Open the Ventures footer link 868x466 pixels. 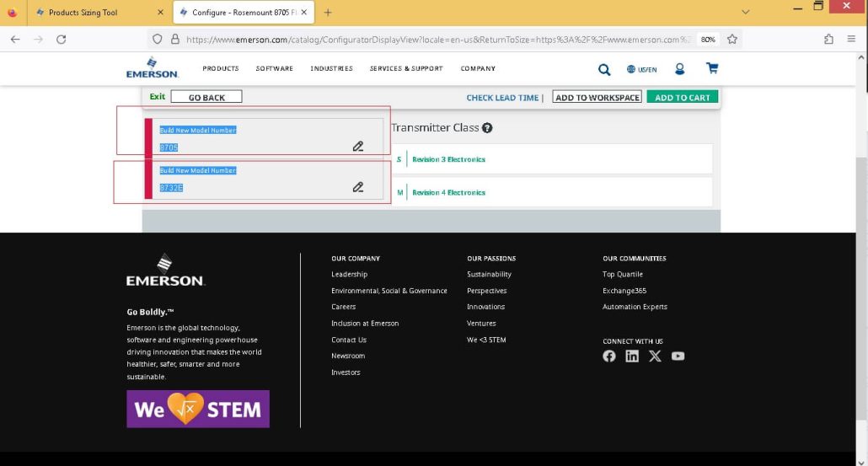[x=481, y=324]
